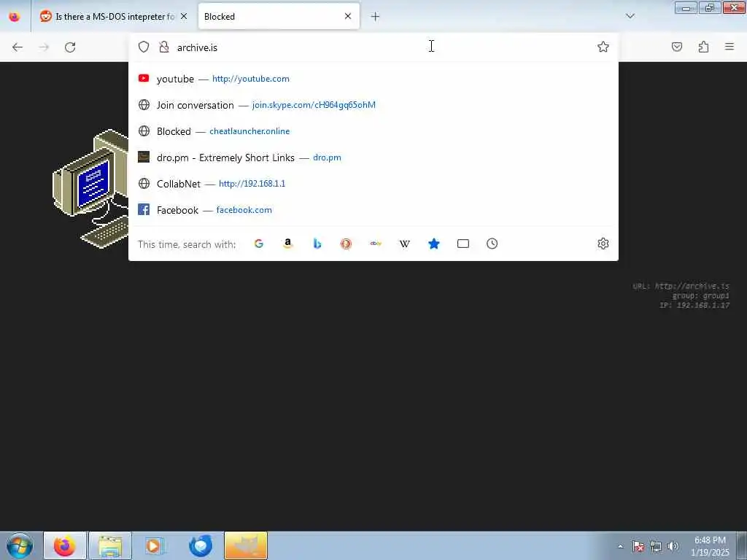
Task: Search this time with Amazon
Action: point(287,244)
